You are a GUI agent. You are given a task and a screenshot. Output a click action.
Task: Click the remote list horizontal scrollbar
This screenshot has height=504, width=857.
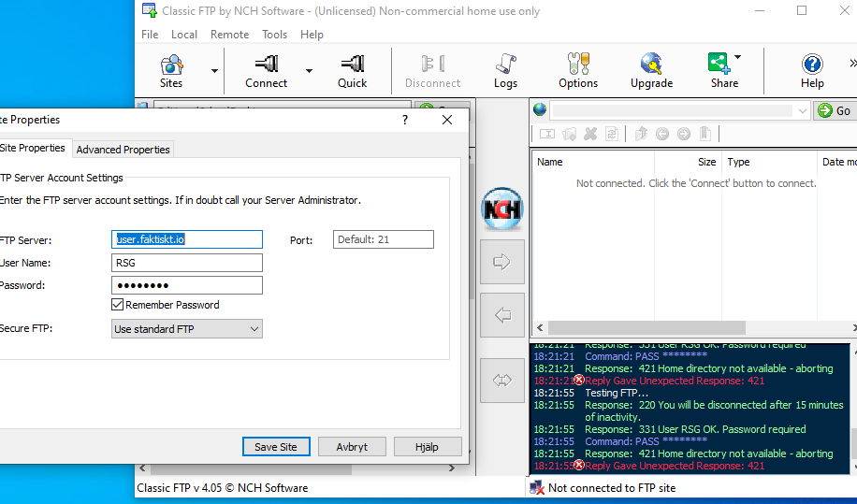(x=646, y=327)
